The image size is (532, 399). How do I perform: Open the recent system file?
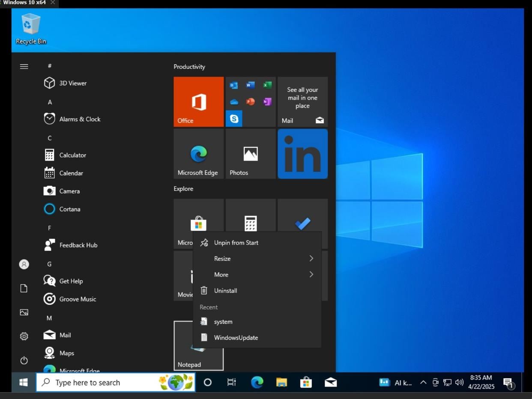coord(223,322)
